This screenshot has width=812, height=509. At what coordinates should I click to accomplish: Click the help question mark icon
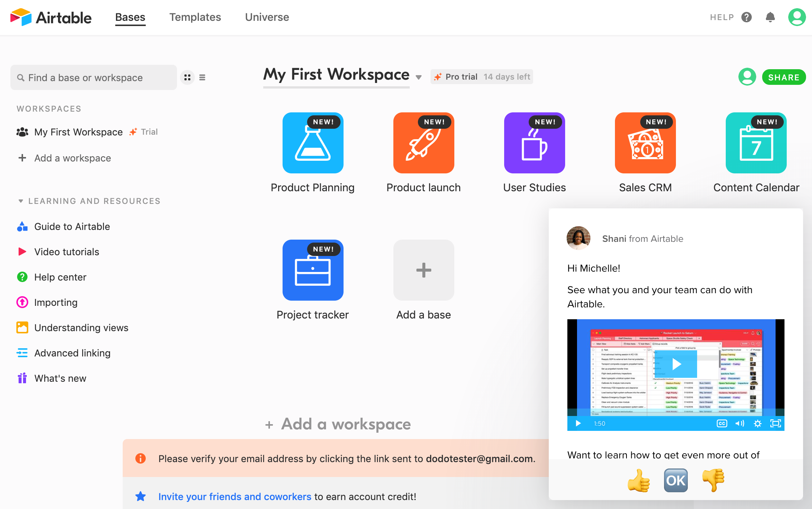(x=746, y=17)
